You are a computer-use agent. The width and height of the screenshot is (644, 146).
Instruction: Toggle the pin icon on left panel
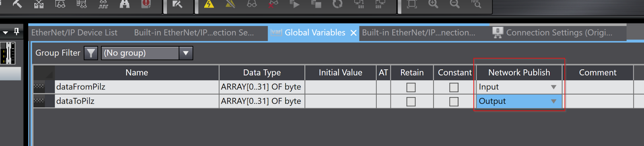coord(17,31)
